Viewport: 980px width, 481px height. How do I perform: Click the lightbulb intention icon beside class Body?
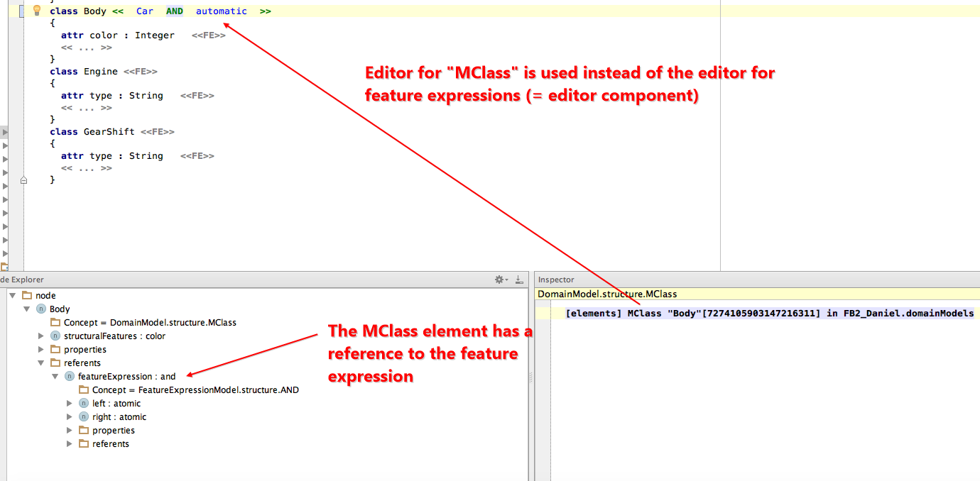pyautogui.click(x=37, y=11)
